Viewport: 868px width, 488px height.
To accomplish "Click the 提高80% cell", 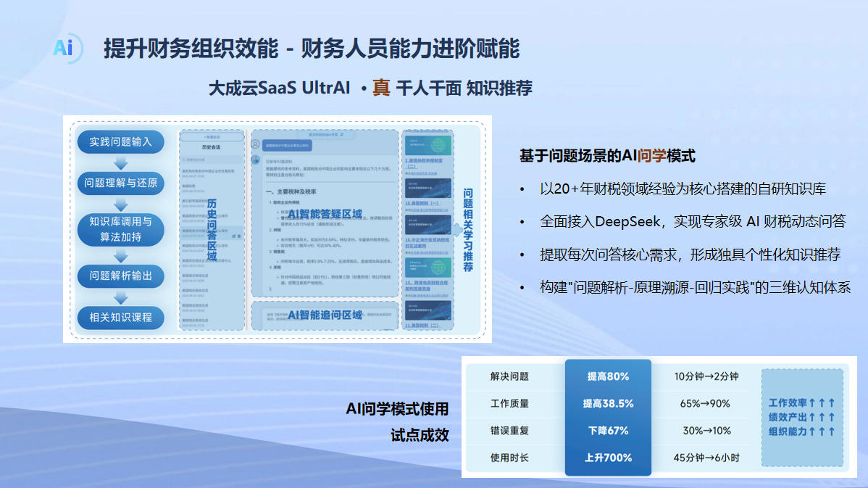I will tap(608, 376).
